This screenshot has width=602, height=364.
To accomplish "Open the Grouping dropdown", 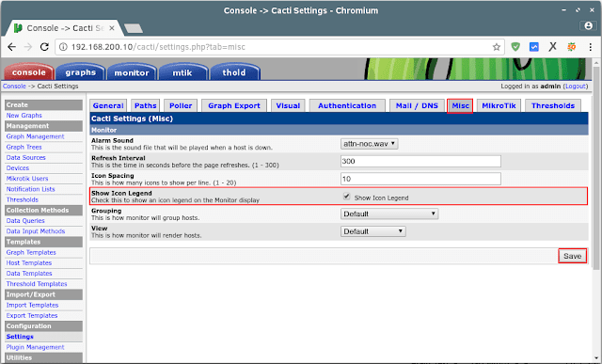I will point(389,214).
